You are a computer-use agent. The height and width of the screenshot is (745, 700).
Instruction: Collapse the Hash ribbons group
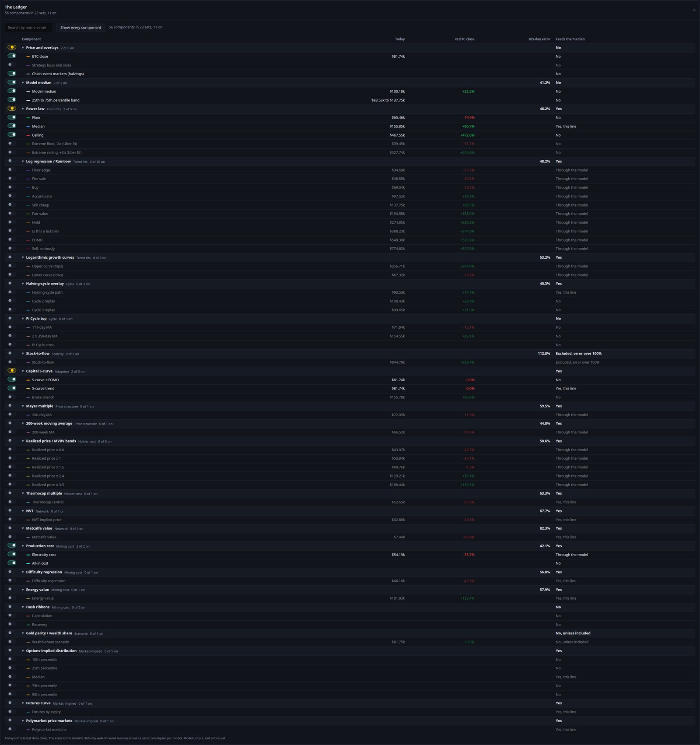[23, 607]
